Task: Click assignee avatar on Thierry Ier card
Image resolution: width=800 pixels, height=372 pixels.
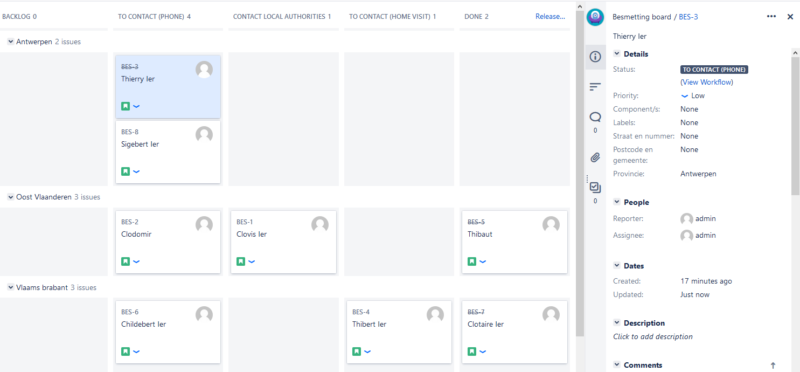Action: pos(204,69)
